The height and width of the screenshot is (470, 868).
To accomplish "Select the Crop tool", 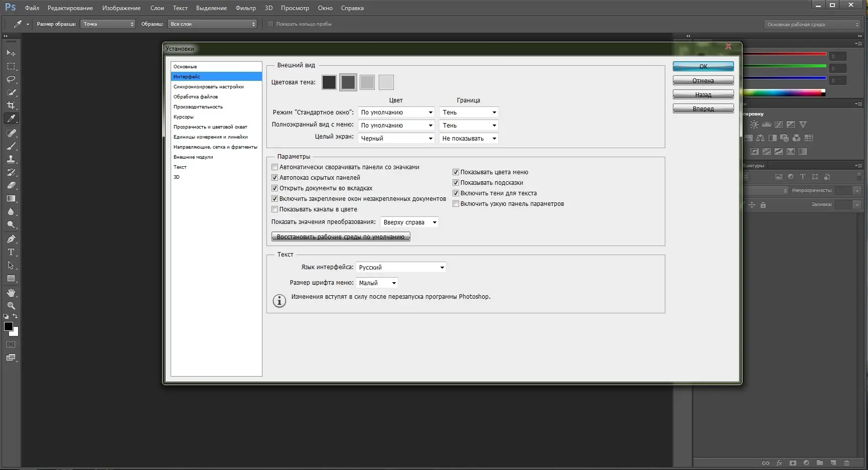I will [11, 105].
